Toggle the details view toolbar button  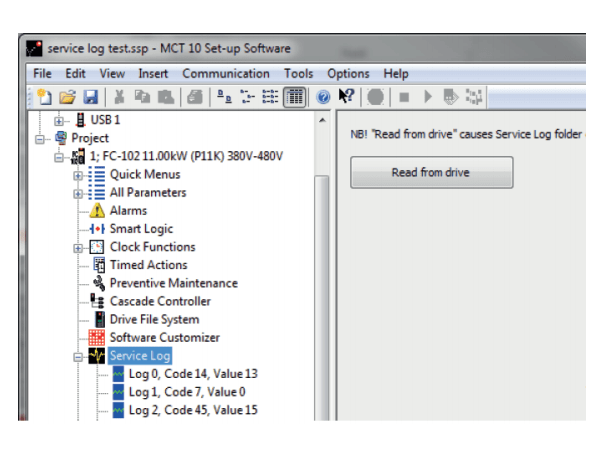click(x=294, y=97)
